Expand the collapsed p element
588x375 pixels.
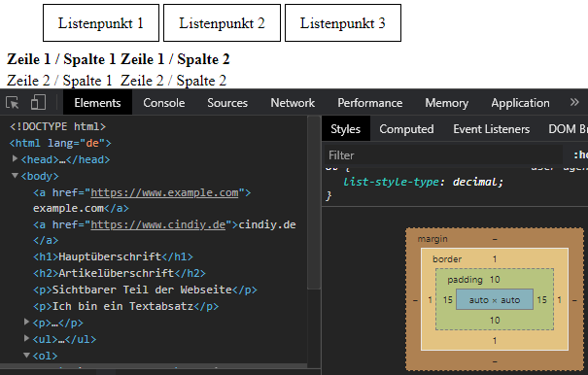coord(26,323)
